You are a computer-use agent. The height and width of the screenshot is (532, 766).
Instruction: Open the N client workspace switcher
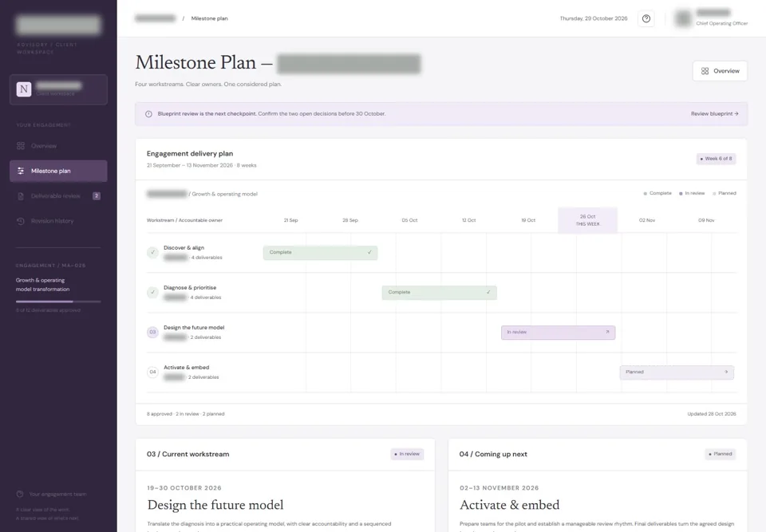click(58, 89)
